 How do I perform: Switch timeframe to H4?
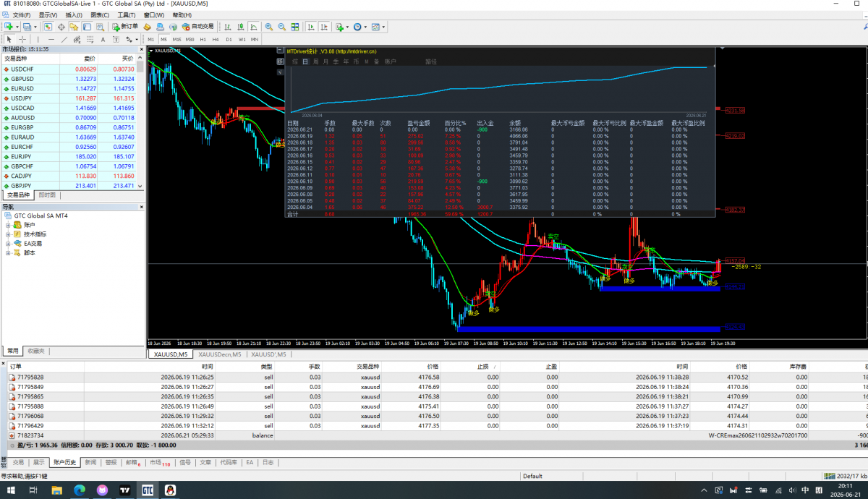coord(216,38)
